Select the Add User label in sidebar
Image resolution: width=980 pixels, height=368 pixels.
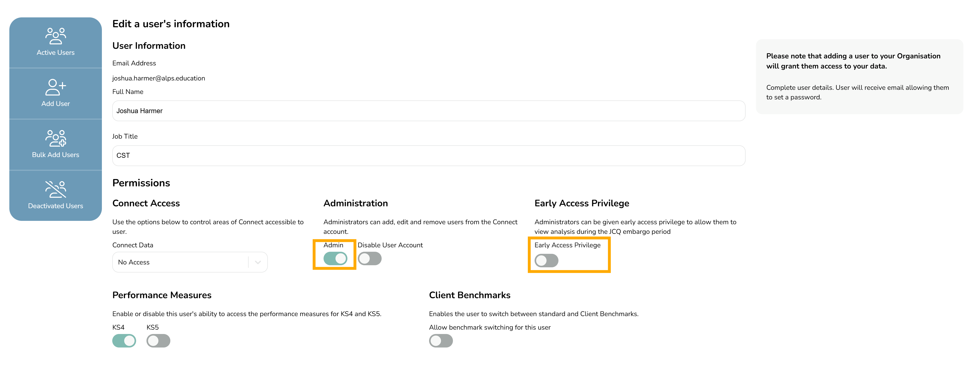coord(55,104)
